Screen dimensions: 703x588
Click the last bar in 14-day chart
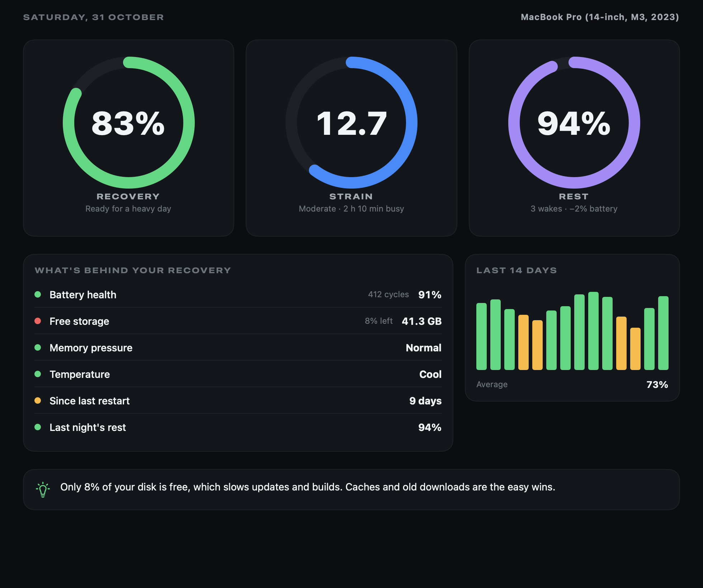[x=663, y=333]
